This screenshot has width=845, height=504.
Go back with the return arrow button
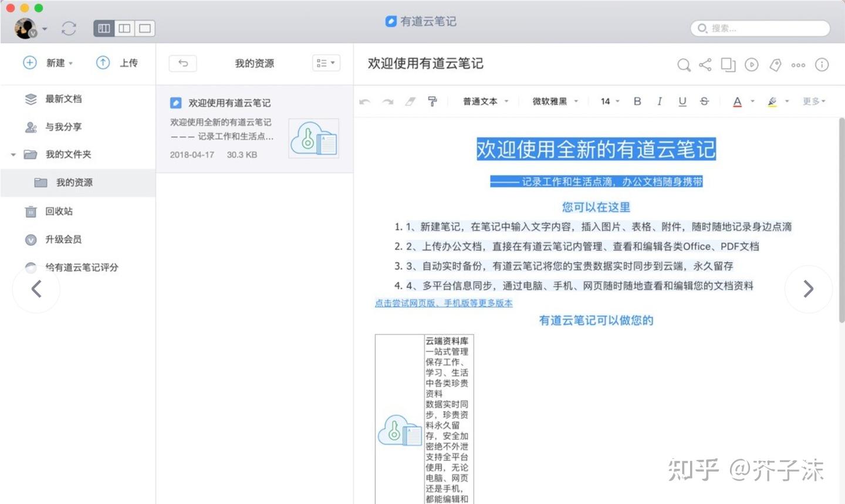click(183, 63)
